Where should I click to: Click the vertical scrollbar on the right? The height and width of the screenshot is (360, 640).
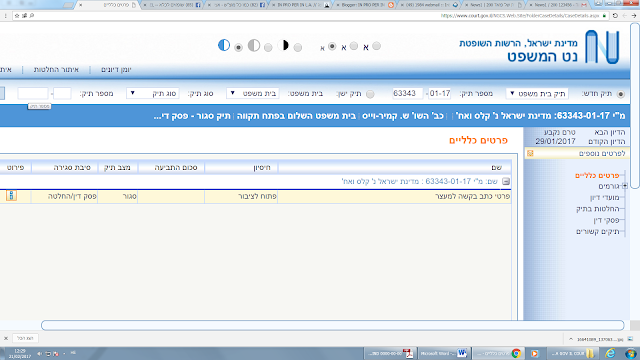tap(635, 106)
